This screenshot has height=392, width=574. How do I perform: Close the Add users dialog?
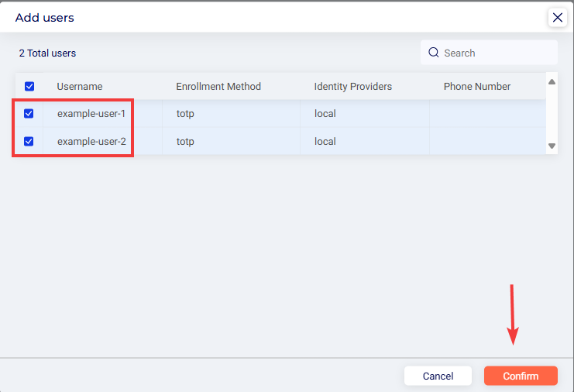click(x=557, y=17)
